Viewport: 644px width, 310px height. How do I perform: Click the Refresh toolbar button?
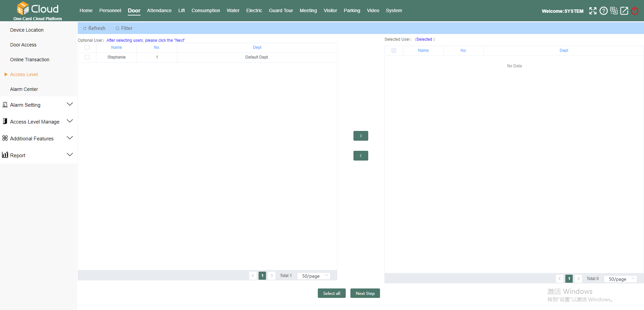[x=94, y=28]
